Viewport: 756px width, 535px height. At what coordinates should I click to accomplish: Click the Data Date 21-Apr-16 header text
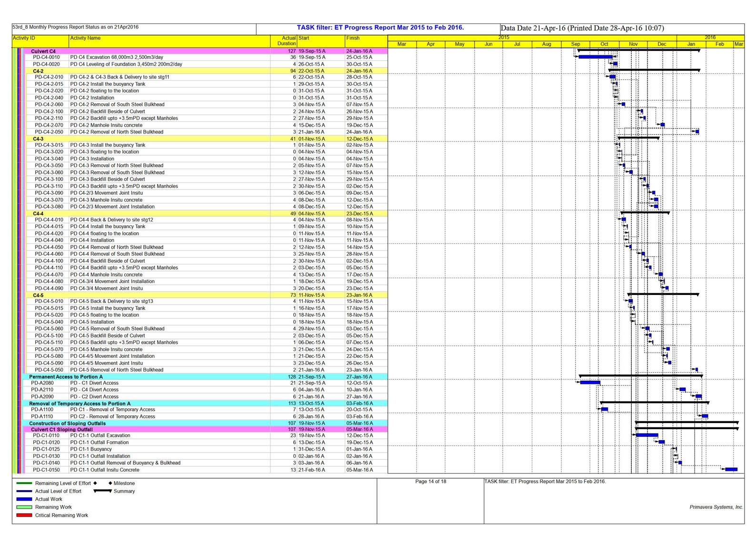coord(582,28)
